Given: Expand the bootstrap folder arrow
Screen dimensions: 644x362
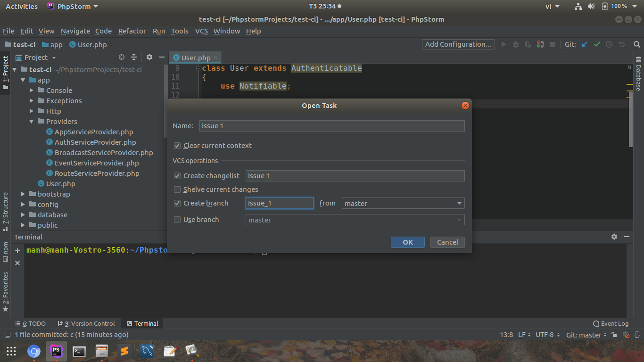Looking at the screenshot, I should pyautogui.click(x=23, y=194).
